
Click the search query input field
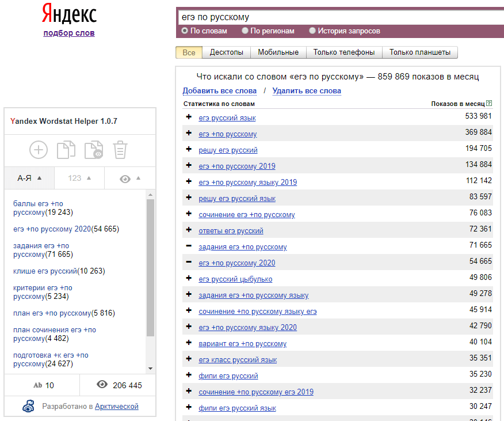tap(339, 17)
